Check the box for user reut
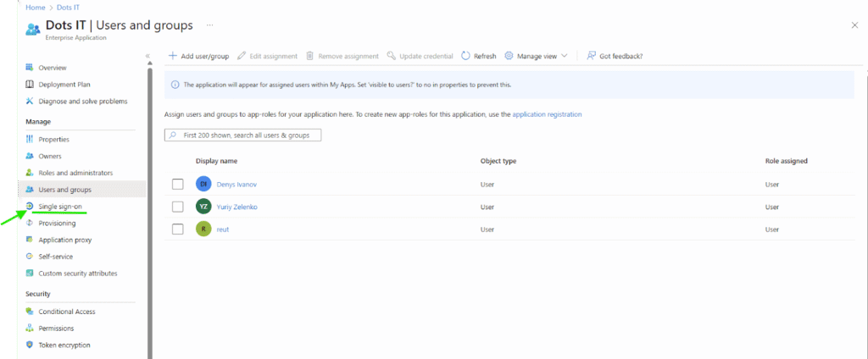 177,229
